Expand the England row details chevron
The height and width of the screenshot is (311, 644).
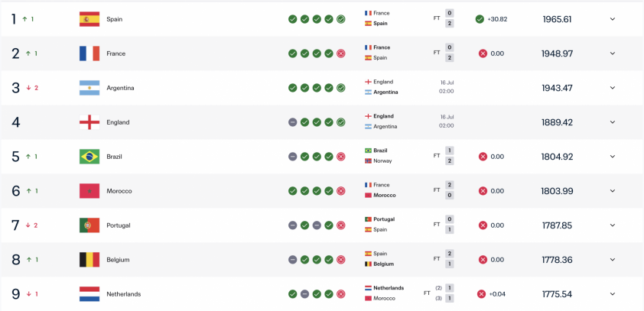pos(613,122)
